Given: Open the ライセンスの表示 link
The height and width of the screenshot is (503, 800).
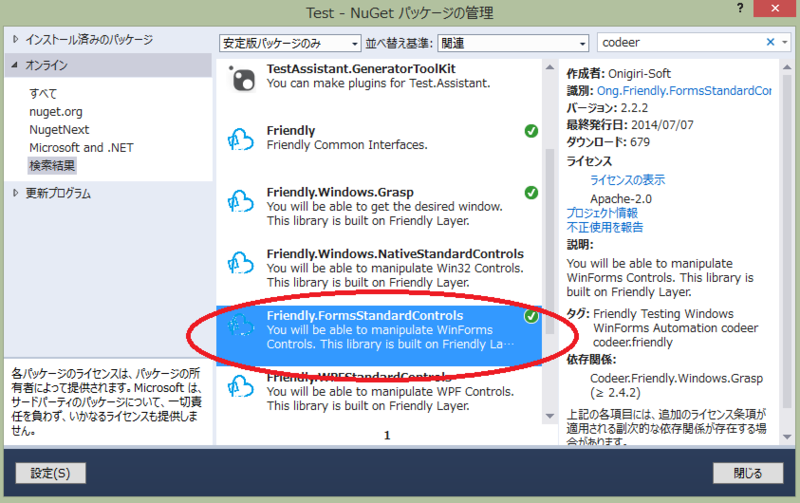Looking at the screenshot, I should tap(628, 180).
